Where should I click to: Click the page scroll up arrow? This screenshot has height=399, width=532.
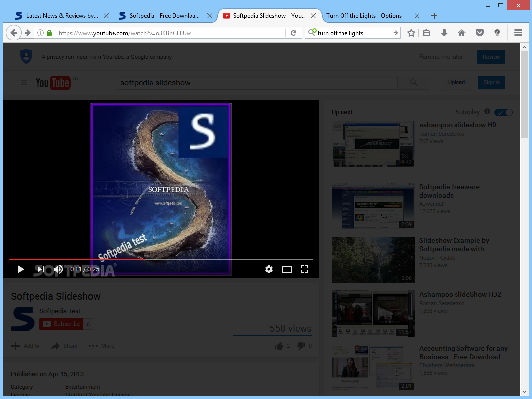(x=524, y=47)
